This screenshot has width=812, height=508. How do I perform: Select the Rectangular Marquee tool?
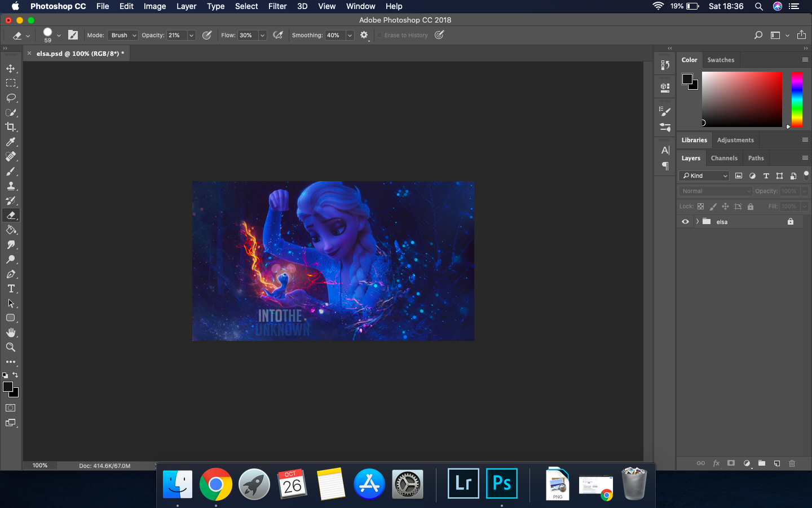coord(11,83)
